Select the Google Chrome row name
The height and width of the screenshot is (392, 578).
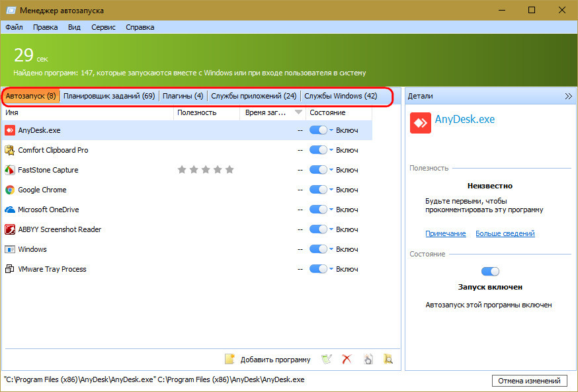[42, 190]
